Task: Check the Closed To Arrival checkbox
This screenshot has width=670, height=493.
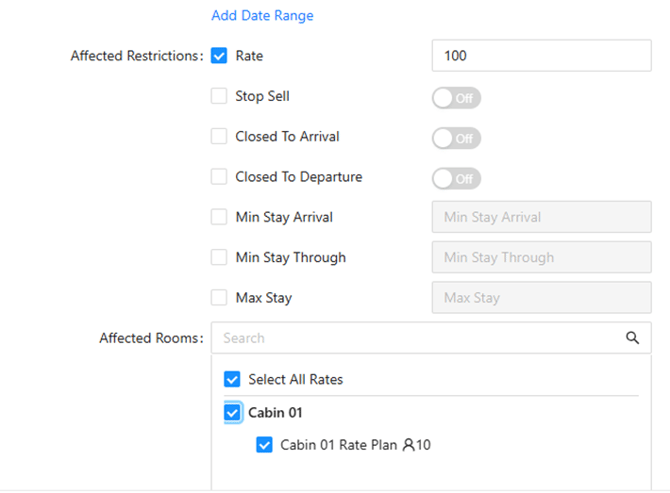Action: point(219,136)
